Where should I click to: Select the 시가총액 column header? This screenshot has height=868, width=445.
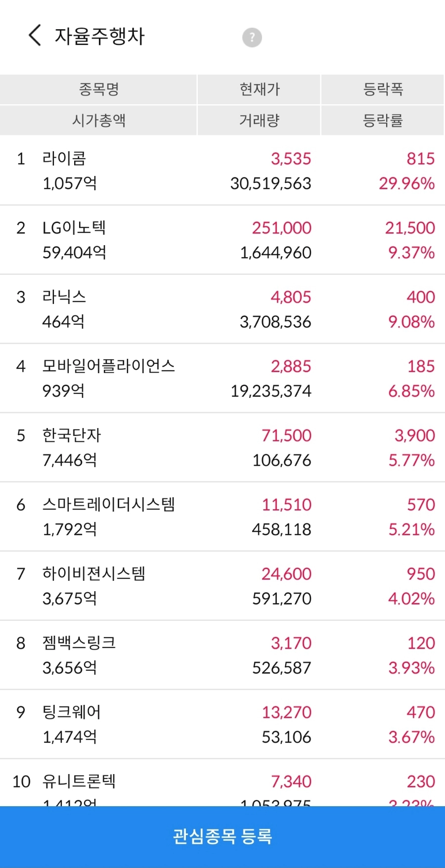click(98, 120)
